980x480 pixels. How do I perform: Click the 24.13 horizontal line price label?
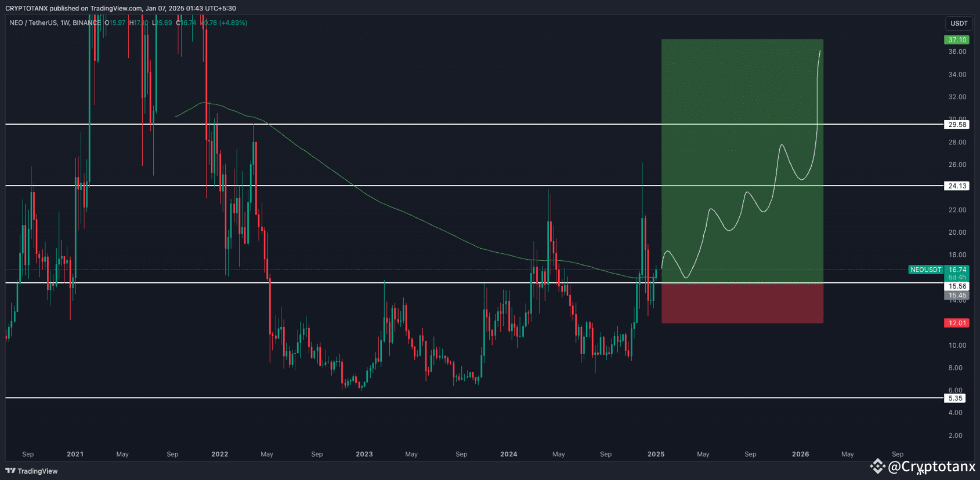(x=957, y=186)
